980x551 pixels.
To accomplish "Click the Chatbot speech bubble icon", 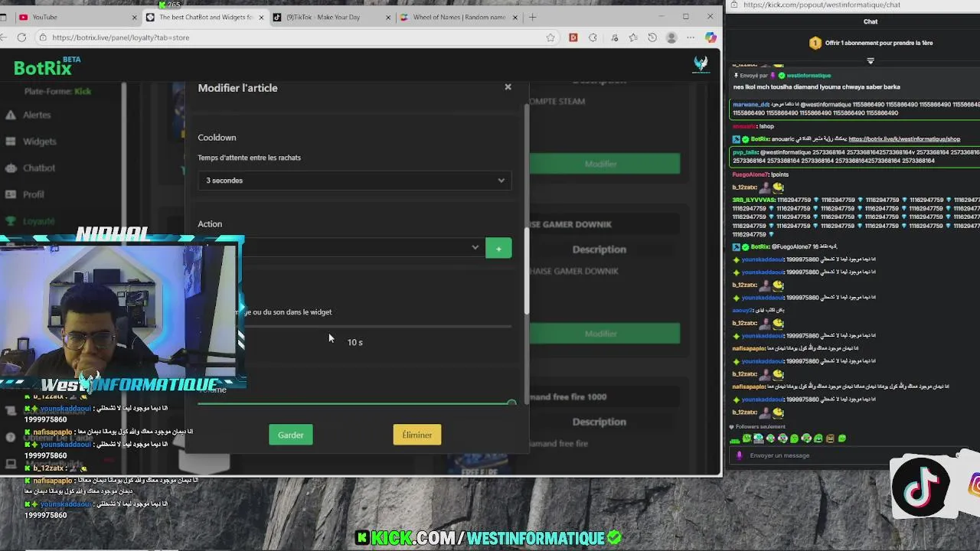I will coord(11,168).
